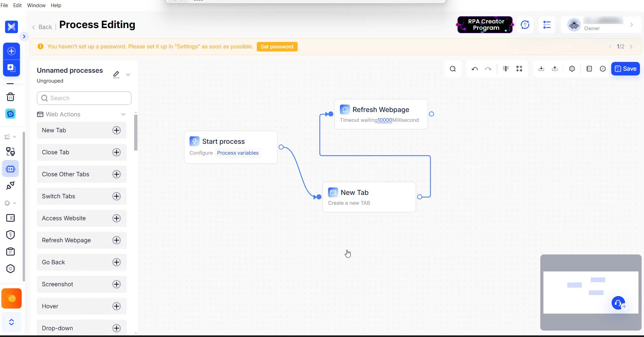
Task: Edit the 10000 timeout value link
Action: [385, 120]
